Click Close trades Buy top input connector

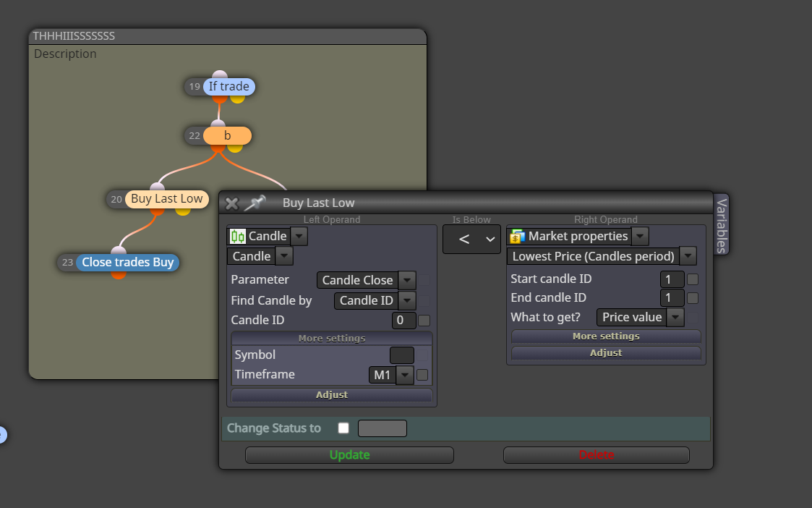pyautogui.click(x=119, y=250)
